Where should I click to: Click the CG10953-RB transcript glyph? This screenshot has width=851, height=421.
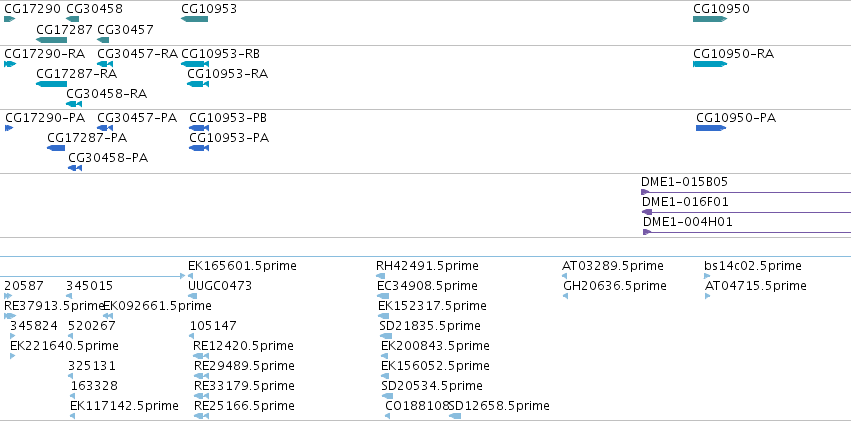(x=195, y=64)
